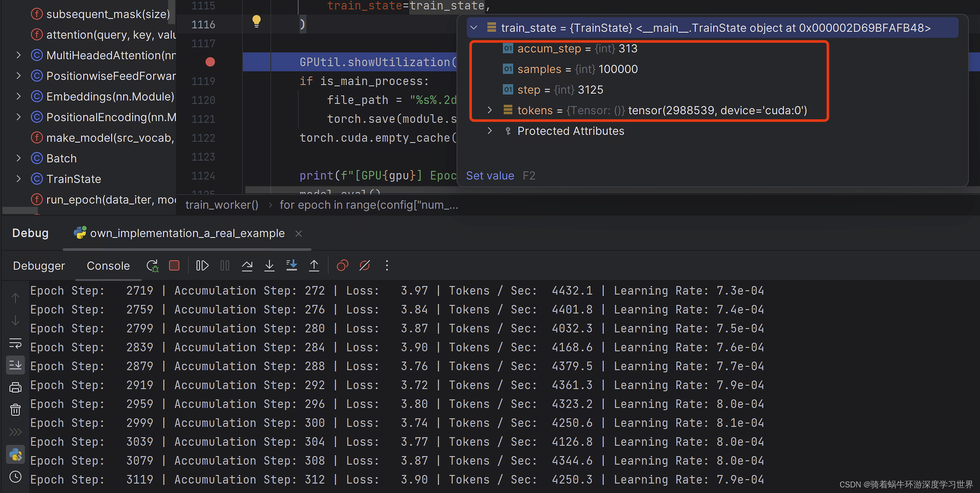
Task: Click the structure panel horizontal scrollbar
Action: 20,210
